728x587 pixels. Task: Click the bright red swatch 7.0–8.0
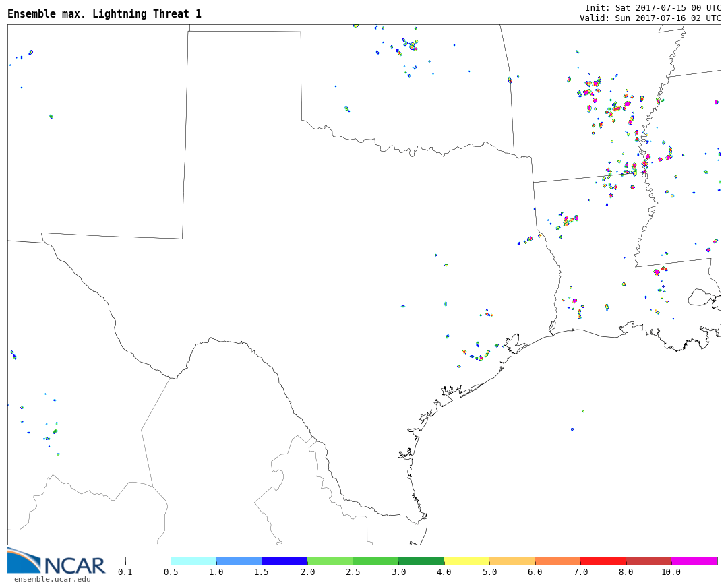pos(603,561)
